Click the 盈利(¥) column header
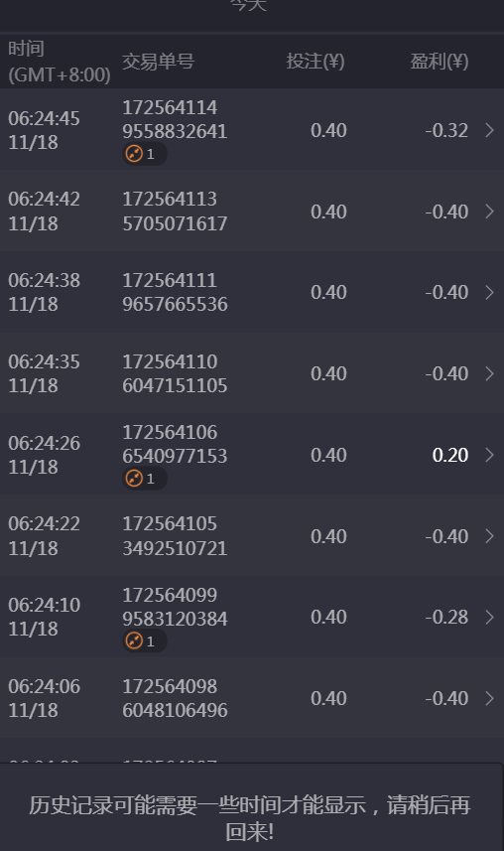This screenshot has height=851, width=504. click(x=439, y=62)
